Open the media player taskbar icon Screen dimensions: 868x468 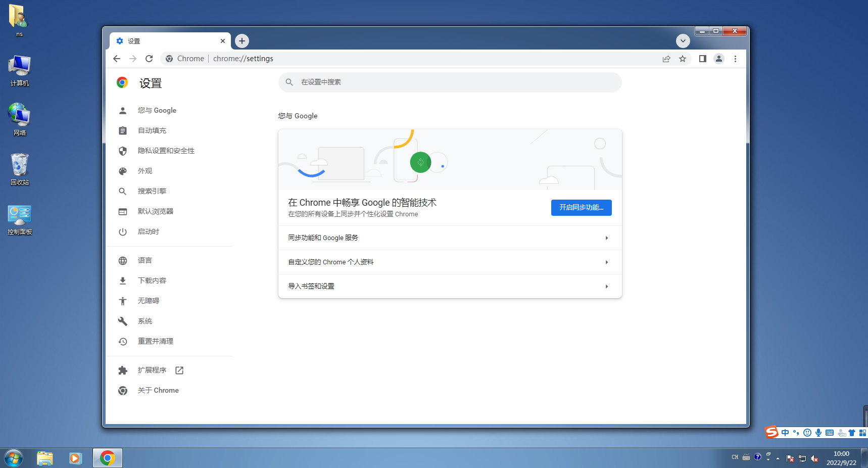pyautogui.click(x=76, y=458)
